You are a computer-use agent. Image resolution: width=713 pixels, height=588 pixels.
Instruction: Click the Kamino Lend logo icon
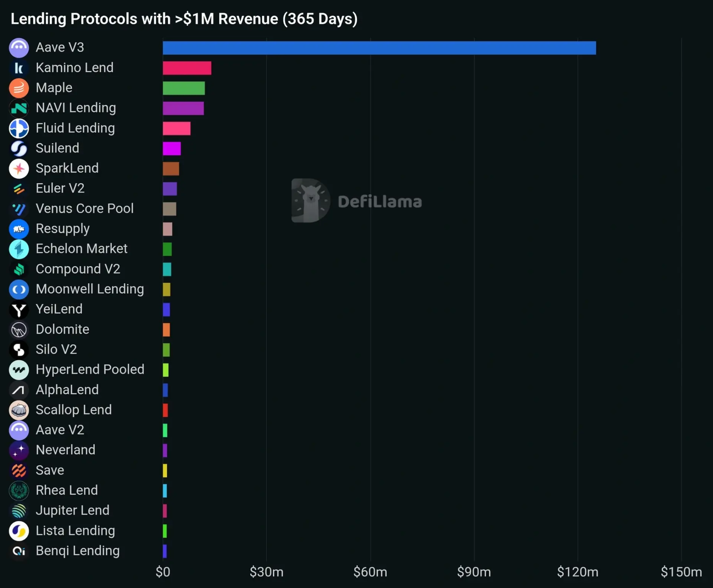click(x=19, y=68)
